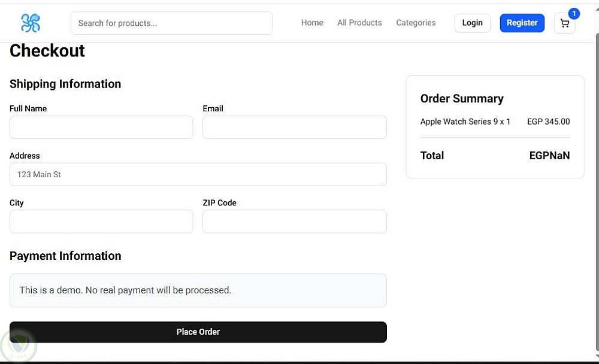Viewport: 599px width, 364px height.
Task: Focus the Search for products field
Action: point(171,23)
